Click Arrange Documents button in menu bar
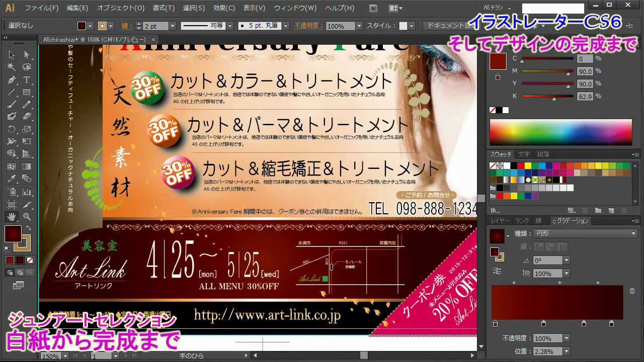Screen dimensions: 644x362 tap(395, 8)
